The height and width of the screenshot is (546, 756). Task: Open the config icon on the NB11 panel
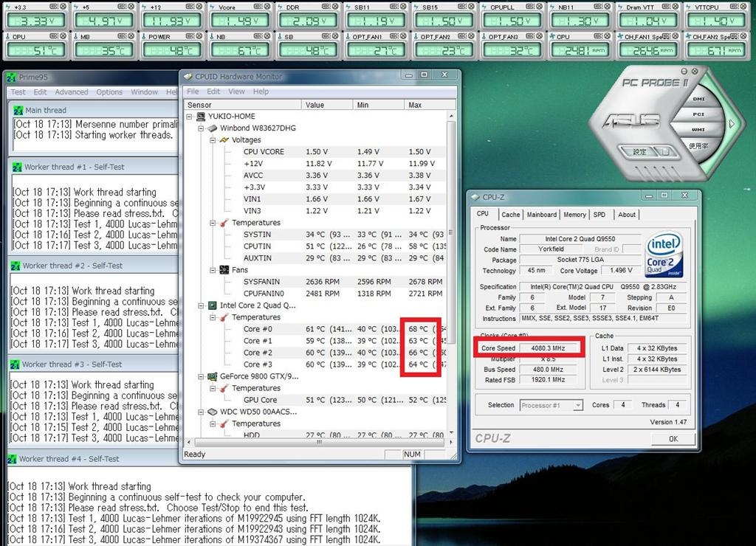point(599,7)
